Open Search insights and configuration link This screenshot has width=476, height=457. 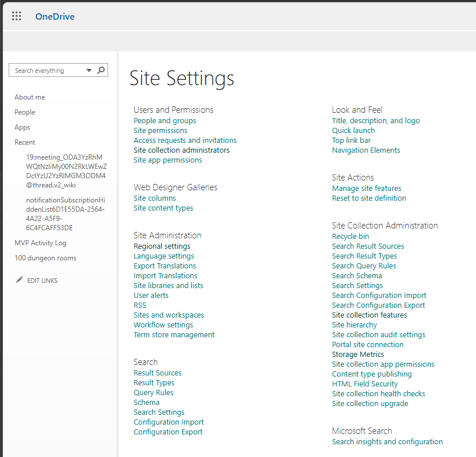(x=388, y=441)
